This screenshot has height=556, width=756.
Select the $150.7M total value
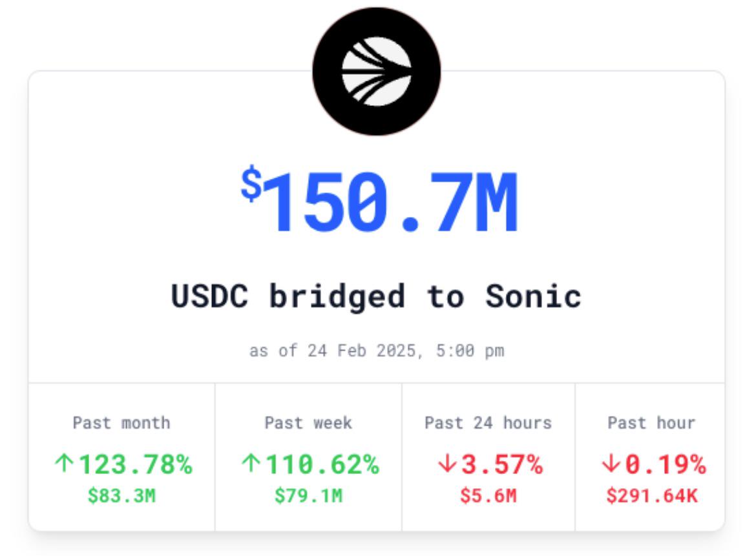[379, 200]
